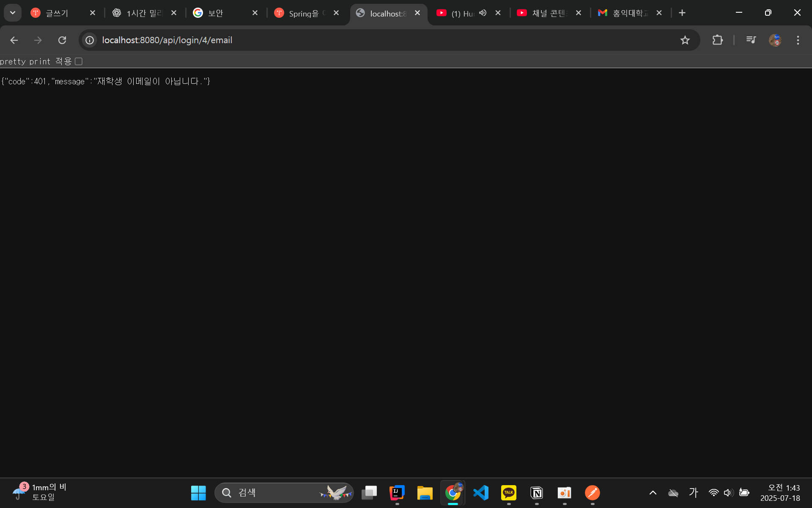Open a new tab with plus button
The height and width of the screenshot is (508, 812).
tap(682, 13)
